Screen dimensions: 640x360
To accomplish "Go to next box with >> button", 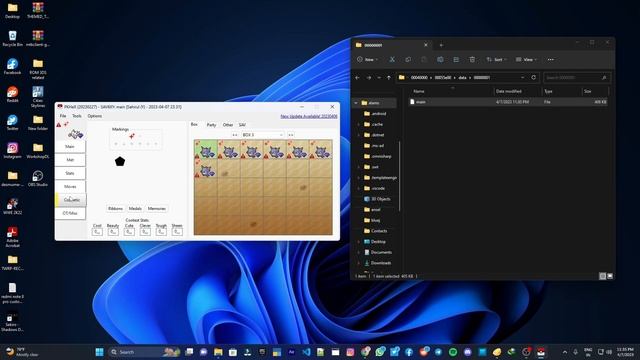I will pyautogui.click(x=291, y=135).
